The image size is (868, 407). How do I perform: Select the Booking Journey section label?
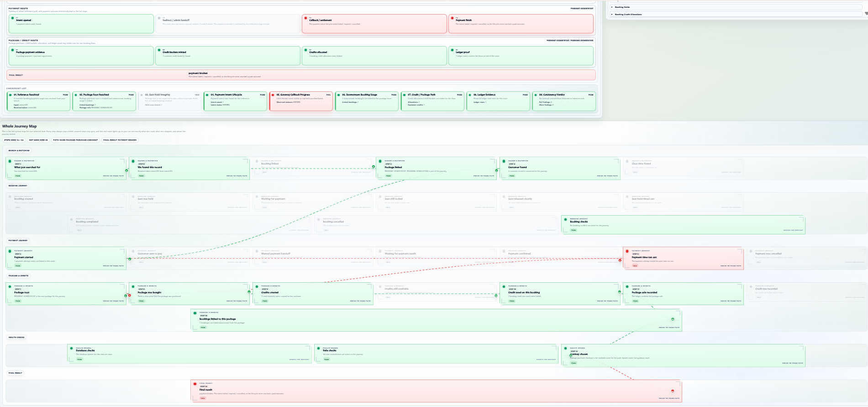point(18,186)
